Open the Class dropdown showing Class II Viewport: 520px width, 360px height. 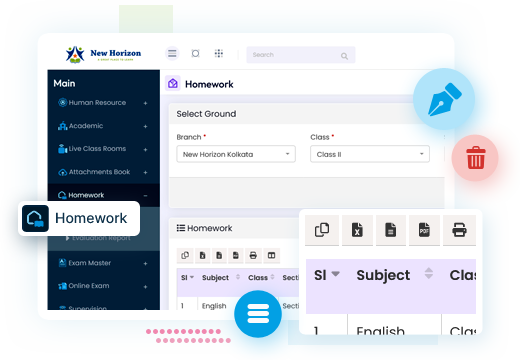(370, 154)
